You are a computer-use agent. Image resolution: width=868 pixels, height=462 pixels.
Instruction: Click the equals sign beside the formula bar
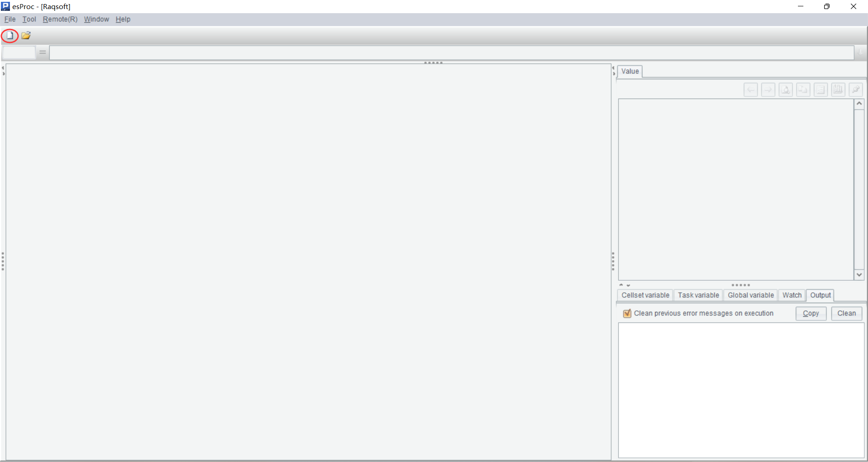coord(42,52)
